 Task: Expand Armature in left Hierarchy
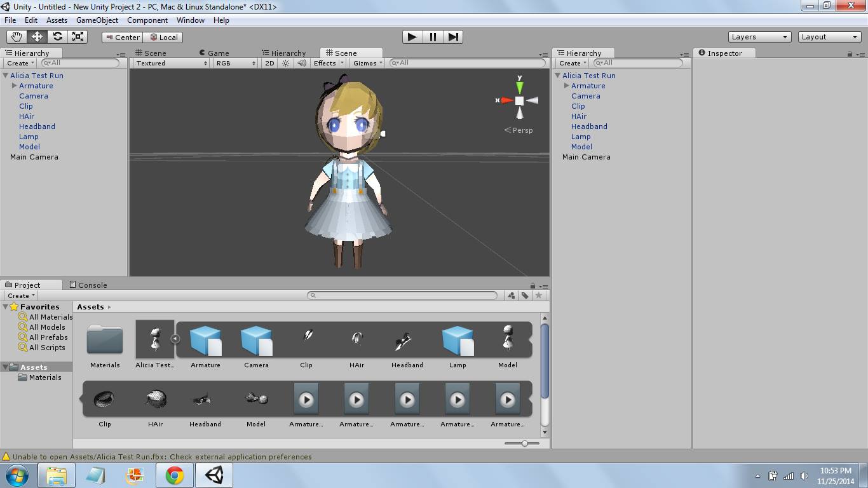[15, 86]
